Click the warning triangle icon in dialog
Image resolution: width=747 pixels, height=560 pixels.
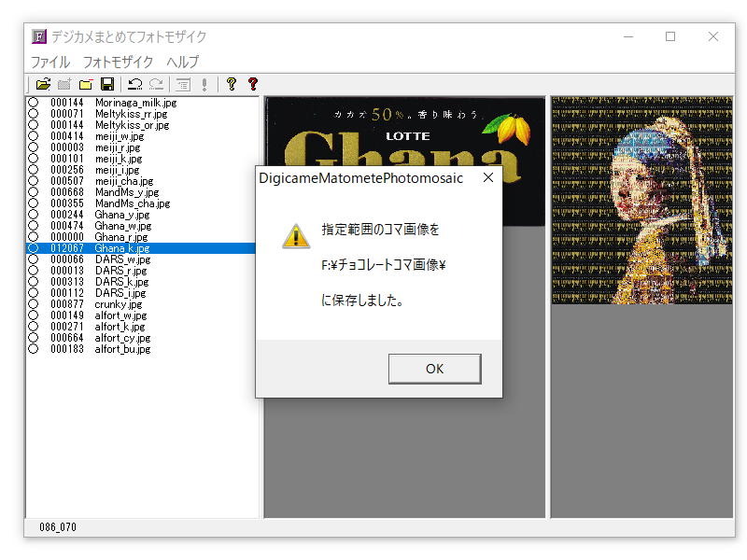296,236
